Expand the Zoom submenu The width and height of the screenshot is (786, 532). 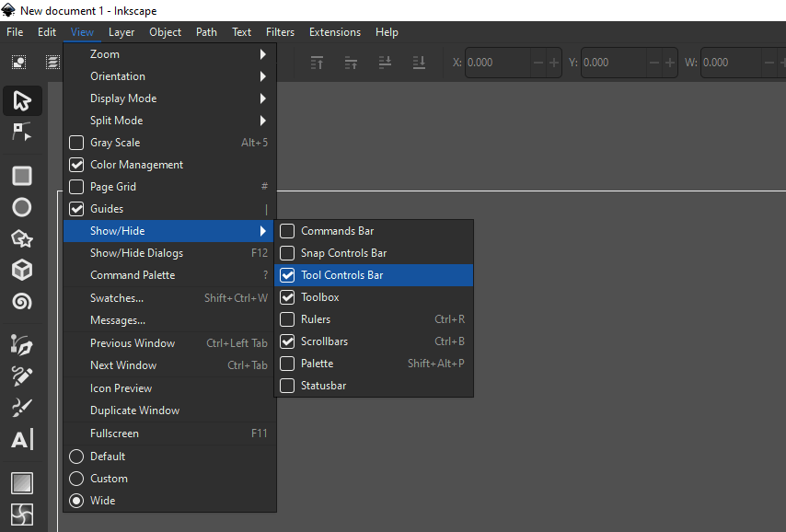(x=170, y=54)
